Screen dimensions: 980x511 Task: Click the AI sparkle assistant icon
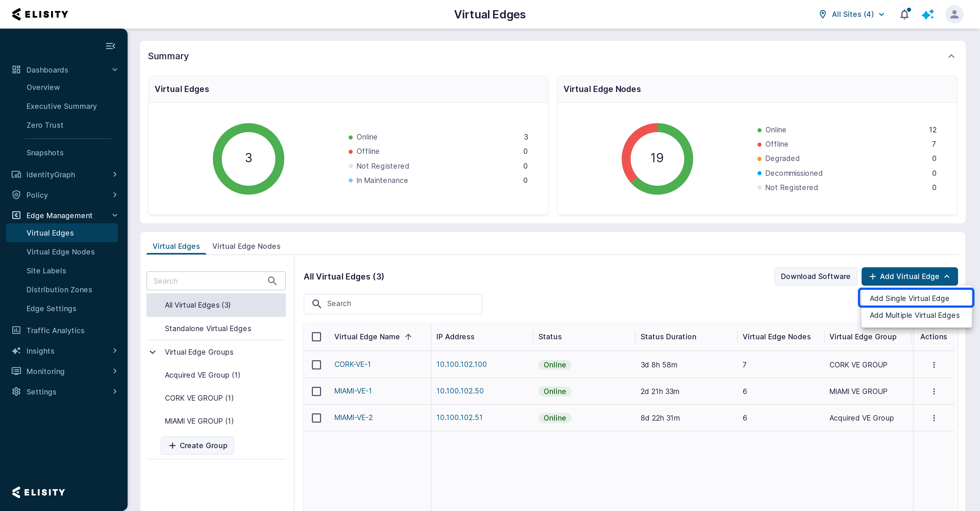point(928,15)
